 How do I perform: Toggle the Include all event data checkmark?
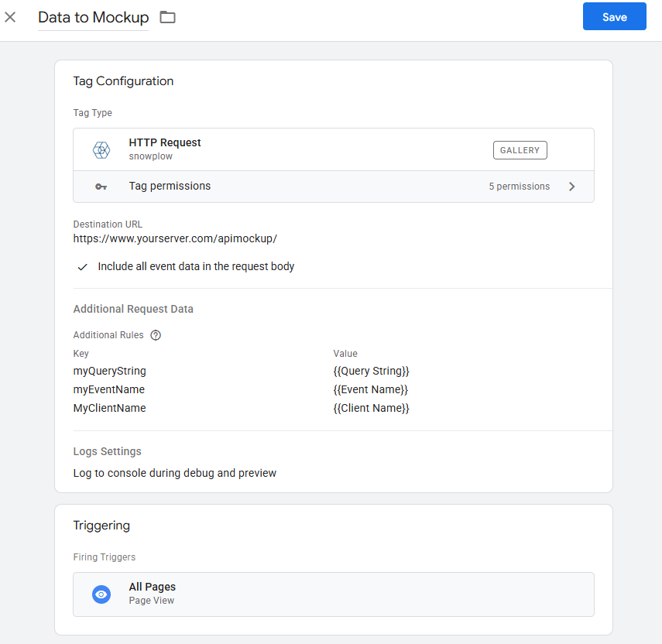(x=83, y=267)
